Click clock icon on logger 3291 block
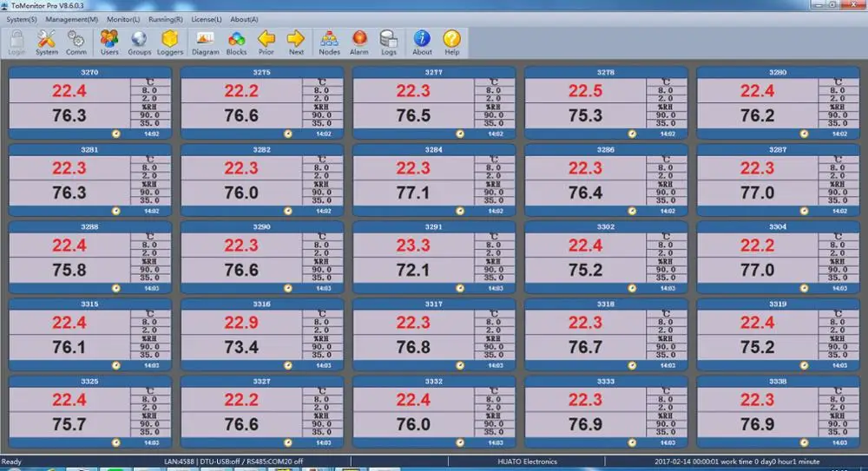The width and height of the screenshot is (868, 471). [459, 288]
